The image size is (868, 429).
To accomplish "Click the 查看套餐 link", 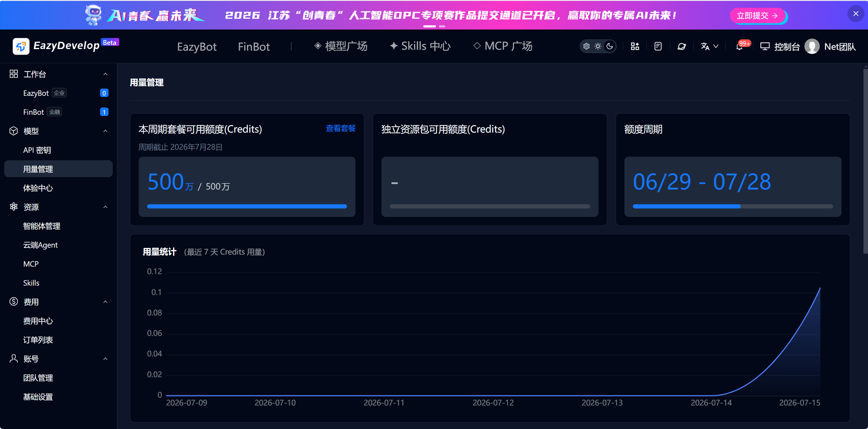I will tap(341, 128).
